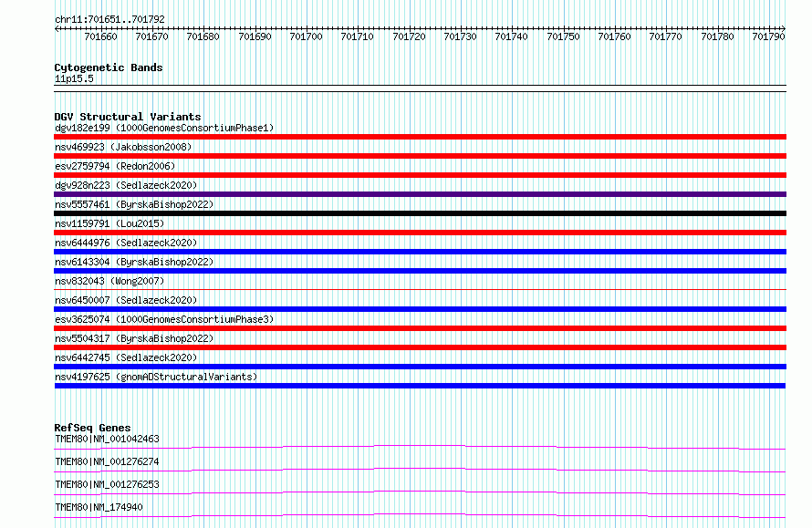Open transcript TMEM80|NM_001276274 label

[107, 461]
